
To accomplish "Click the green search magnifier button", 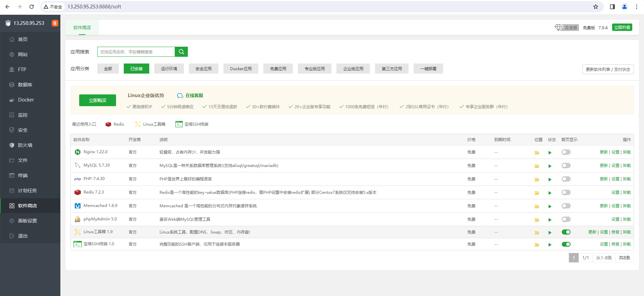I will point(181,52).
